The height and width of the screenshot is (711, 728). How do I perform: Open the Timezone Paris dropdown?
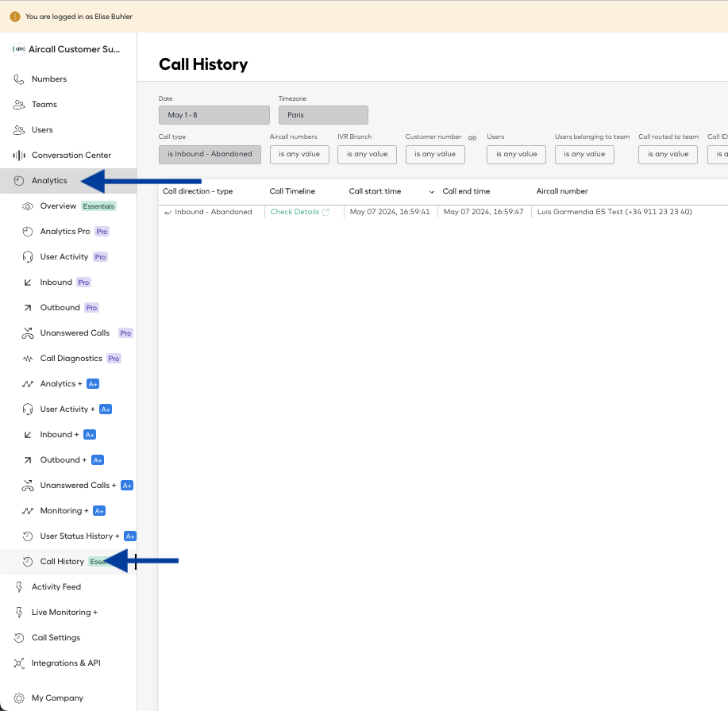(x=323, y=115)
